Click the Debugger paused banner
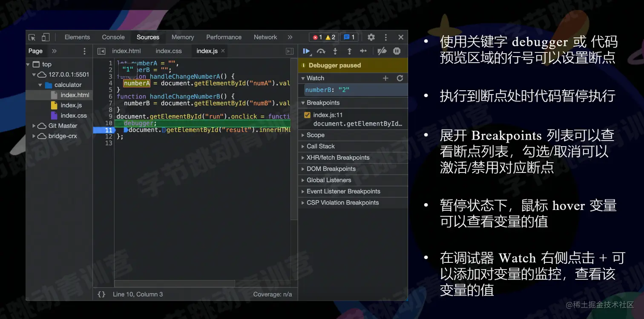644x319 pixels. [353, 66]
